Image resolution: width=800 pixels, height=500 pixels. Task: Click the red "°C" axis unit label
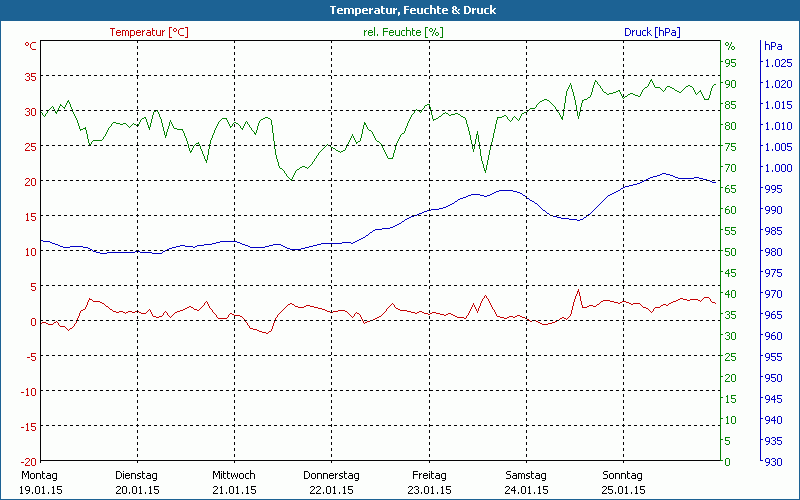pyautogui.click(x=31, y=46)
